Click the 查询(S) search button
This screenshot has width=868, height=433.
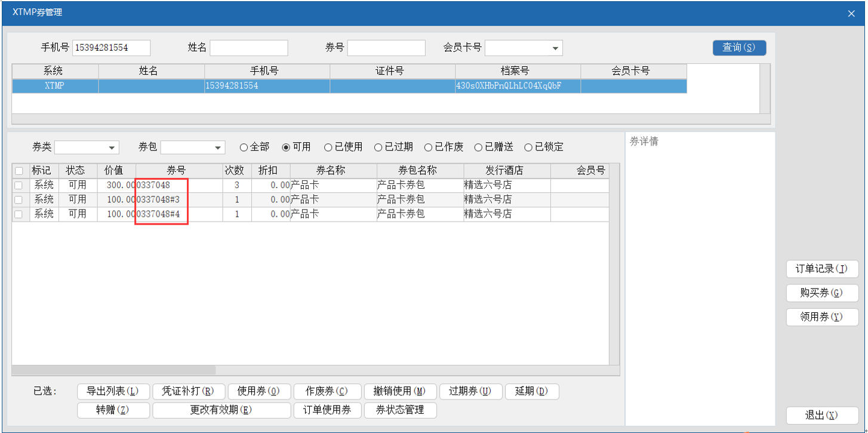click(x=739, y=48)
